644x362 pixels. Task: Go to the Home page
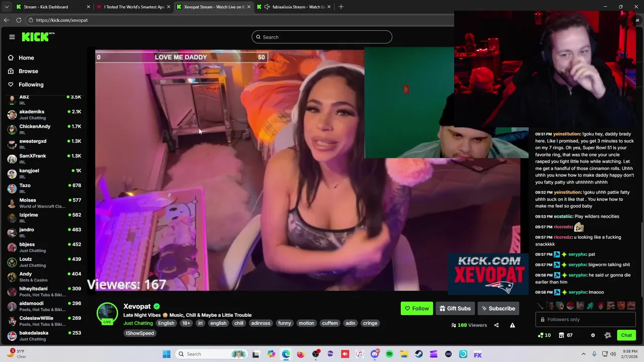tap(21, 58)
